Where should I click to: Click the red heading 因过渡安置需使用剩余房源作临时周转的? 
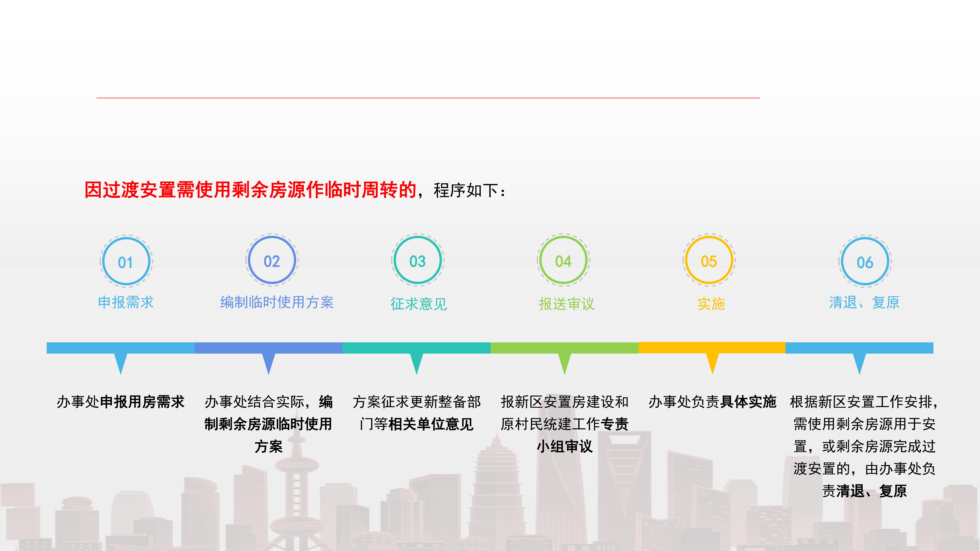click(x=250, y=190)
